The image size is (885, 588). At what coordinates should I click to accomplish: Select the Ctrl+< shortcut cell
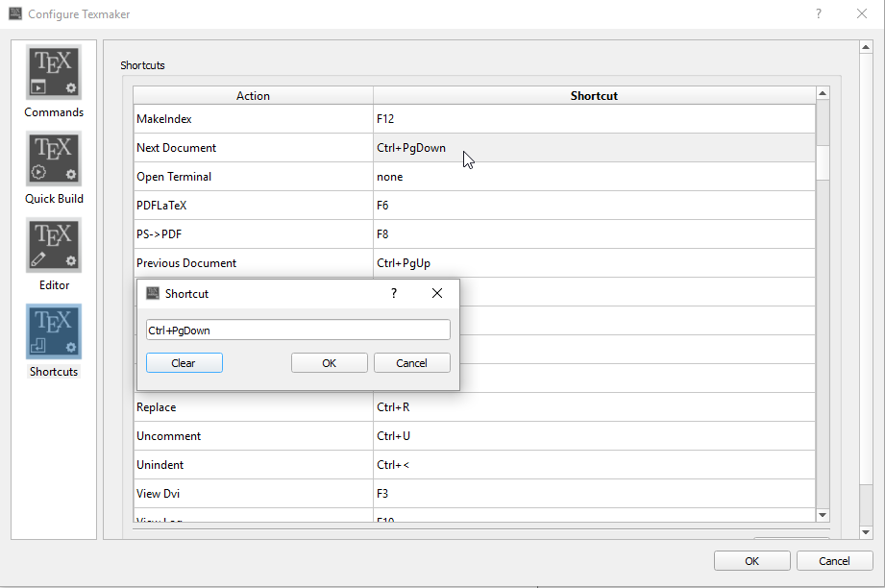point(594,465)
